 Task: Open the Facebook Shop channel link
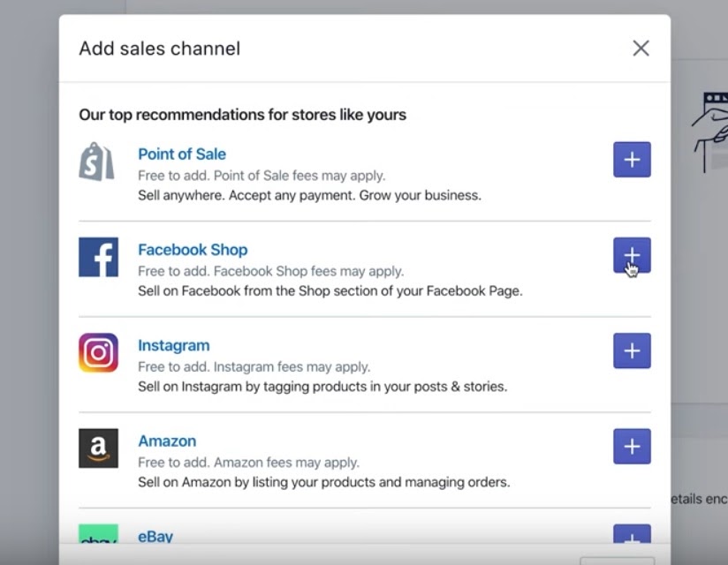click(x=193, y=250)
